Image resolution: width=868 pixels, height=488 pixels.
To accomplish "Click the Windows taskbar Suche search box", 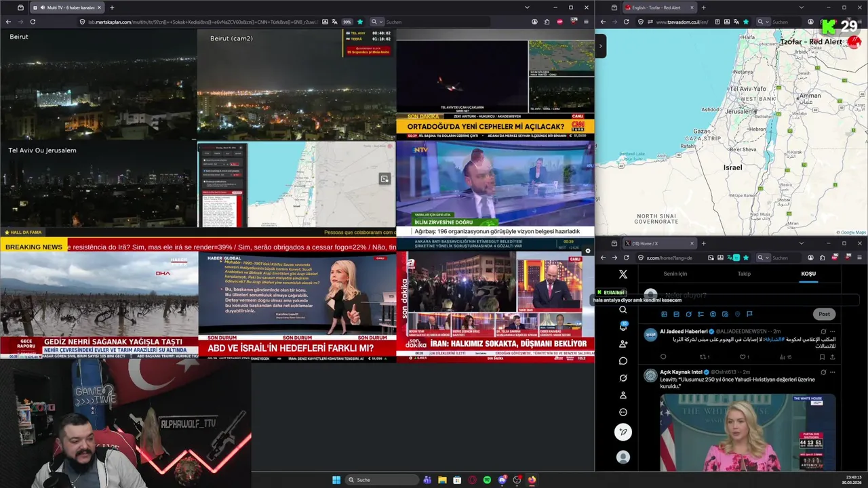I will click(382, 480).
